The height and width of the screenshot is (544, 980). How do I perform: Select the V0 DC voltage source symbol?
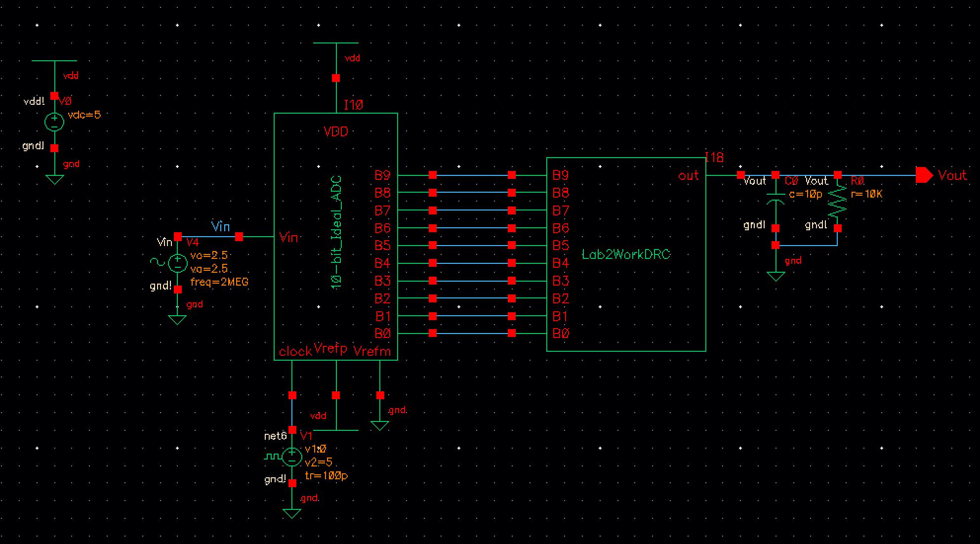tap(54, 122)
